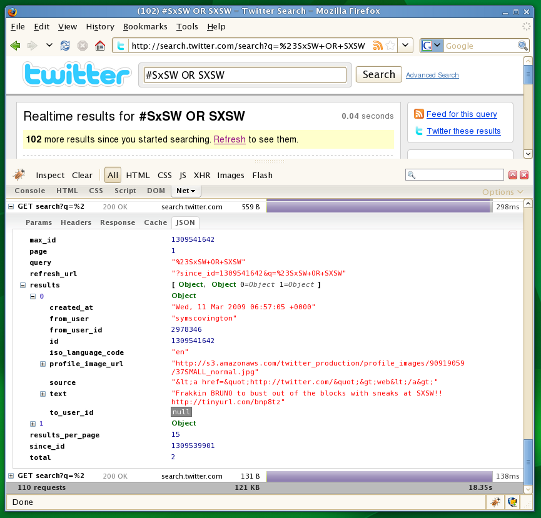Collapse the results JSON node
541x518 pixels.
23,285
